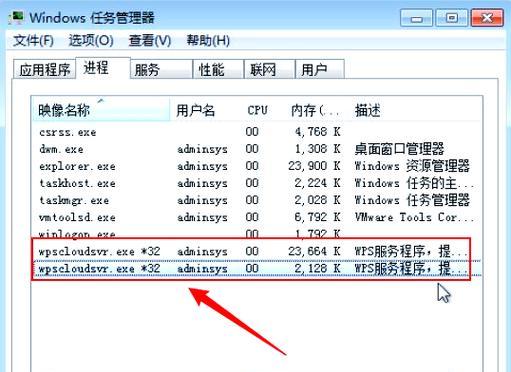Select the taskhost.exe process

tap(257, 183)
